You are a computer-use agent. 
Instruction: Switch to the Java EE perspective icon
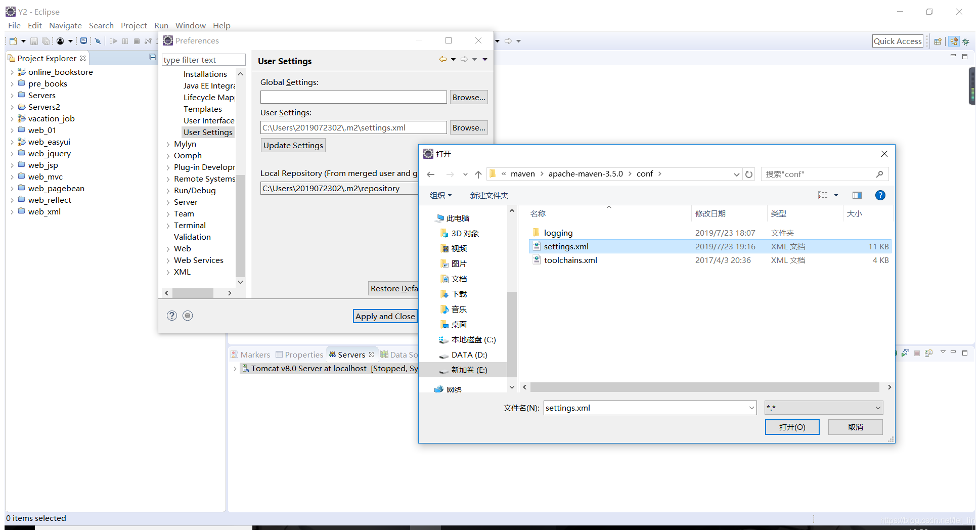tap(954, 41)
